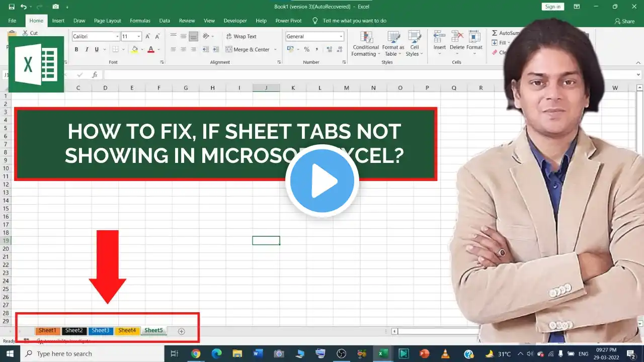This screenshot has height=362, width=644.
Task: Click the red Font Color swatch
Action: click(x=151, y=49)
